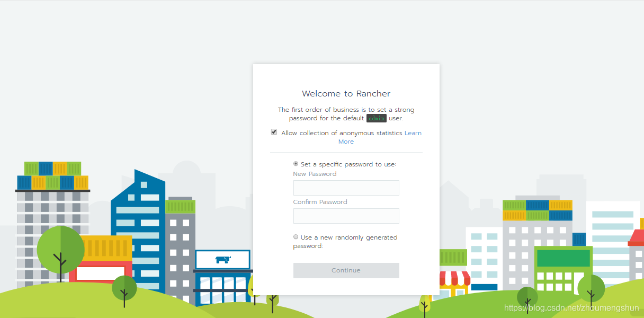Focus the Confirm Password field

click(346, 216)
